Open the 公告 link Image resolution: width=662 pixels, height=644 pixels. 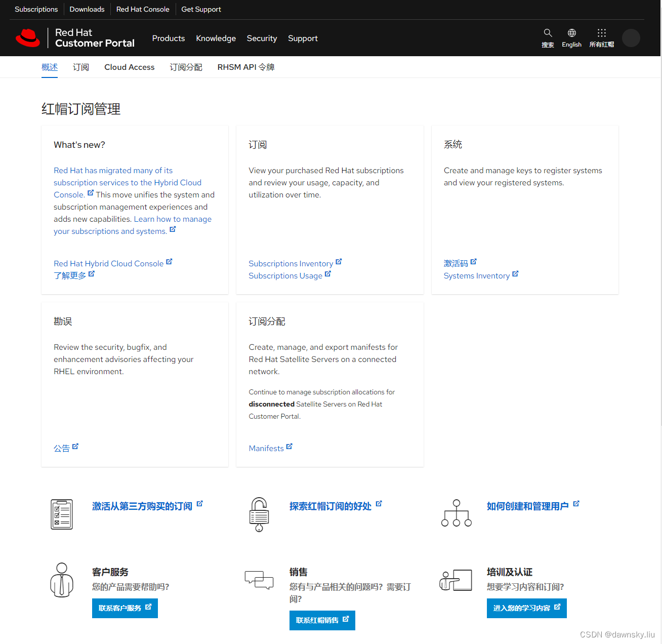pos(62,449)
